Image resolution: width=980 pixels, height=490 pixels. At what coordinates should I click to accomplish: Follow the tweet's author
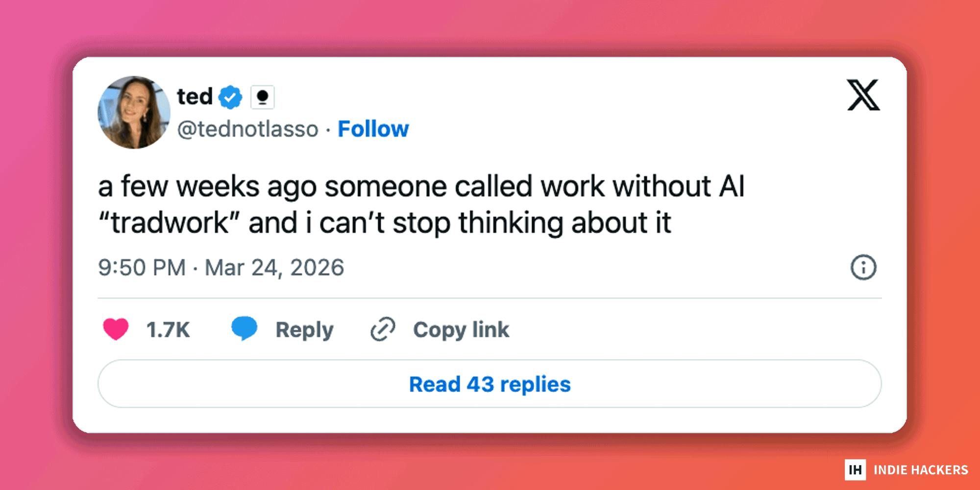pos(373,129)
